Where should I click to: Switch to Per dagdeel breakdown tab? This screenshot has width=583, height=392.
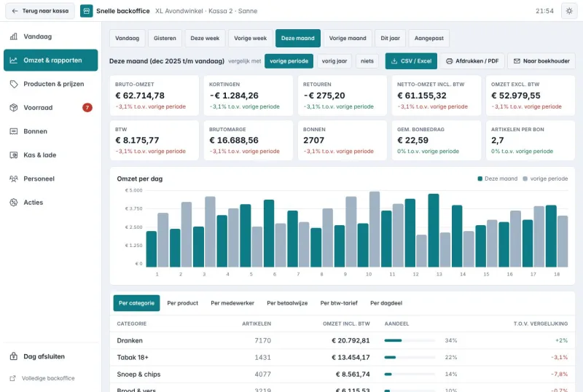point(386,303)
